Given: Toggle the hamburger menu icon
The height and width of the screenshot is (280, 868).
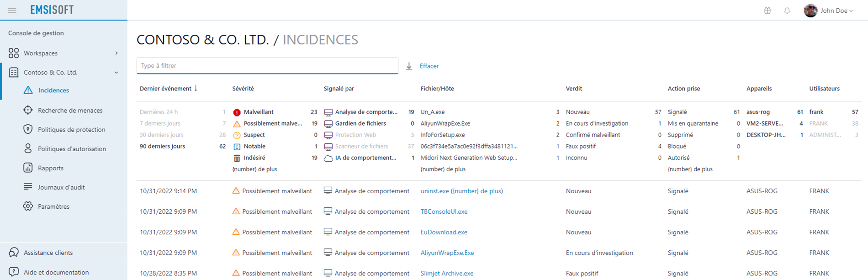Looking at the screenshot, I should pyautogui.click(x=12, y=10).
